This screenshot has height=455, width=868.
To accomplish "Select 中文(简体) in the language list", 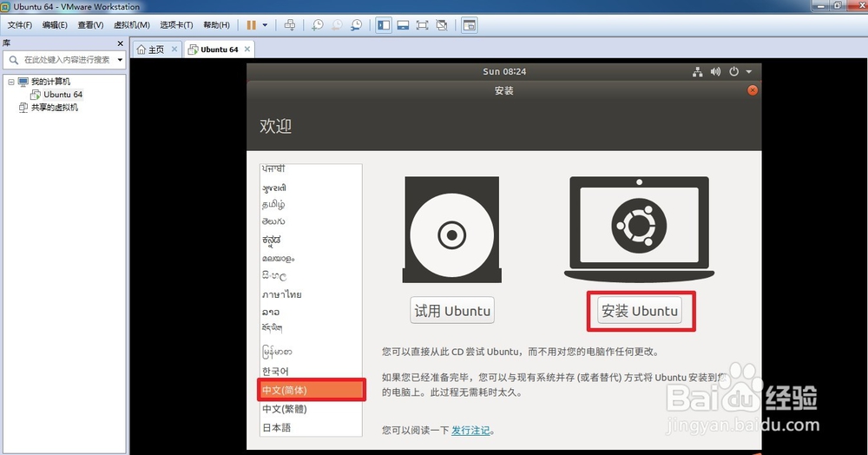I will tap(311, 390).
